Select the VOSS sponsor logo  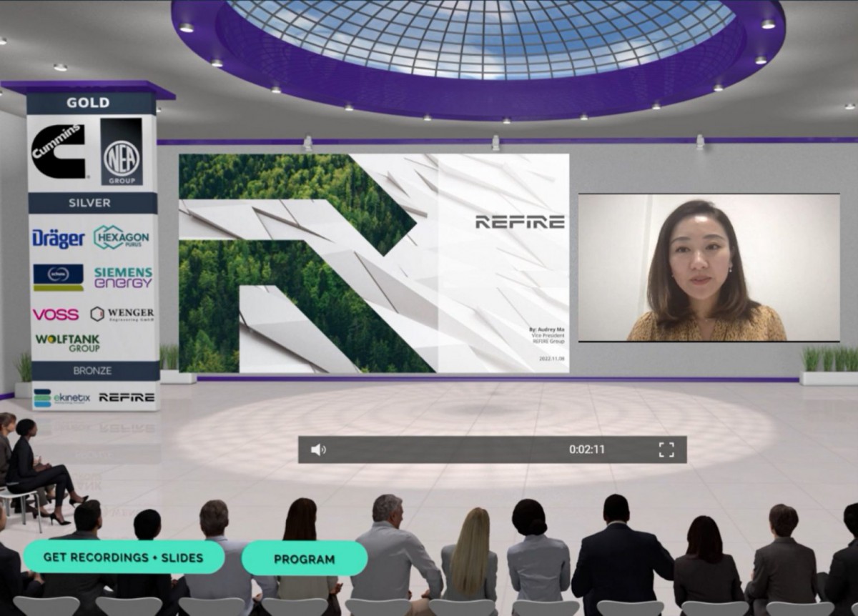[x=55, y=314]
